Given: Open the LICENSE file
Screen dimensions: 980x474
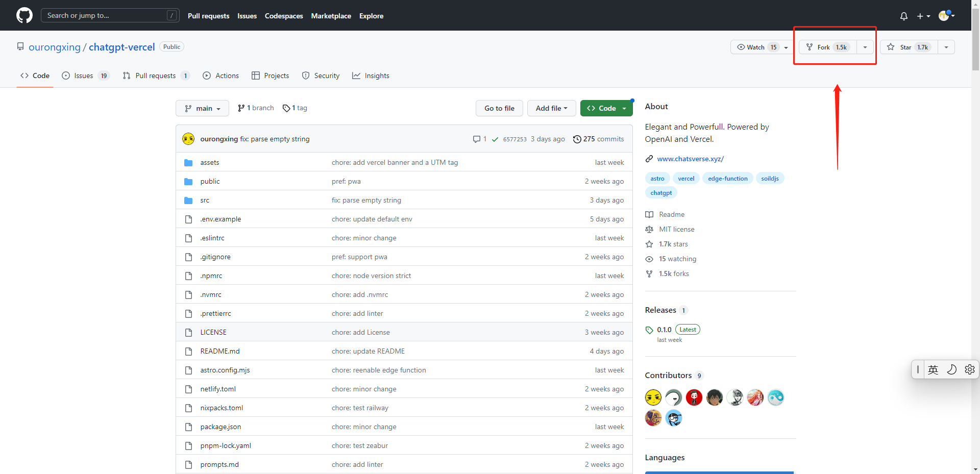Looking at the screenshot, I should [x=213, y=332].
